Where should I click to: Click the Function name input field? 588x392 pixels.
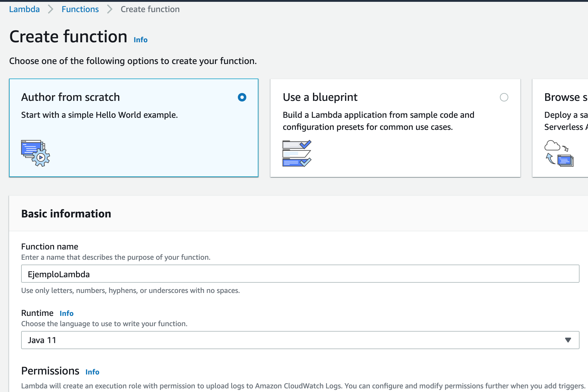(x=300, y=274)
